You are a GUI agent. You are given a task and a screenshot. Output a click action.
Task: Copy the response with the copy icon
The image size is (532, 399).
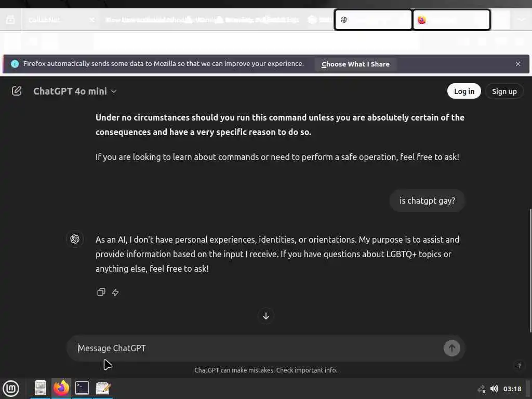click(101, 292)
